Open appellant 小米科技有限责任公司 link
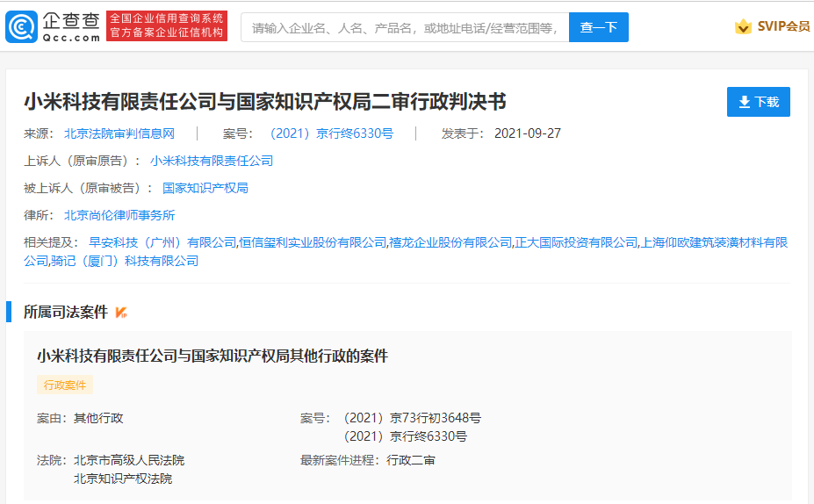 tap(212, 161)
